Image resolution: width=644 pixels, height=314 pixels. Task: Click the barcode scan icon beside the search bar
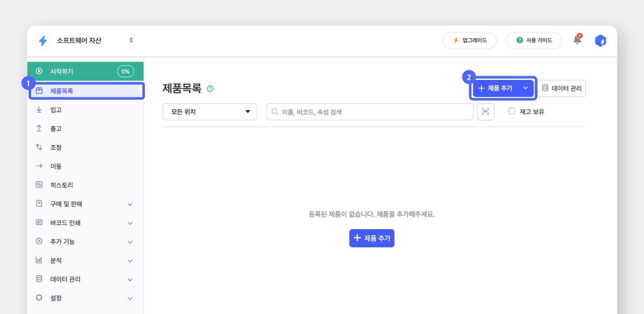[486, 112]
